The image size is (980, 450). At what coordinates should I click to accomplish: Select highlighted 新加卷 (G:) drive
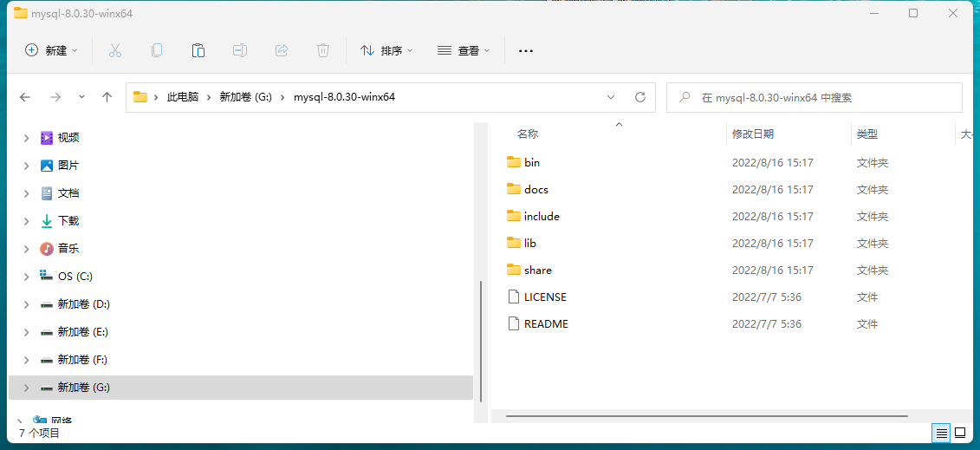coord(241,388)
